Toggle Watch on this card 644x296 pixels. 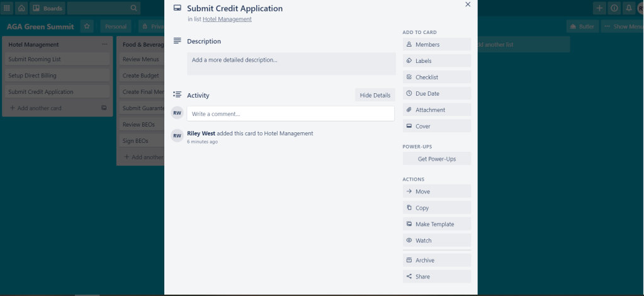437,241
